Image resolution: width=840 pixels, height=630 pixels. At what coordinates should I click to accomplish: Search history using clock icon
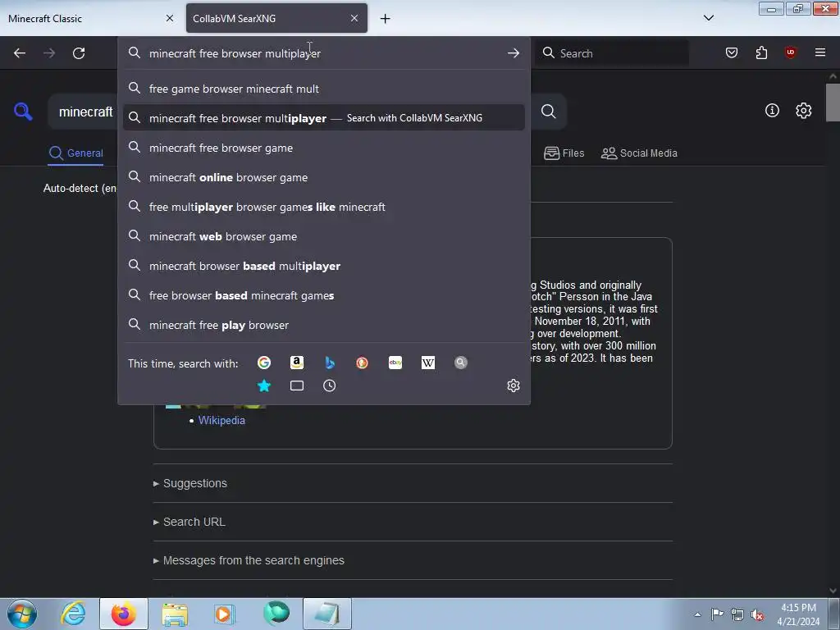(x=330, y=386)
